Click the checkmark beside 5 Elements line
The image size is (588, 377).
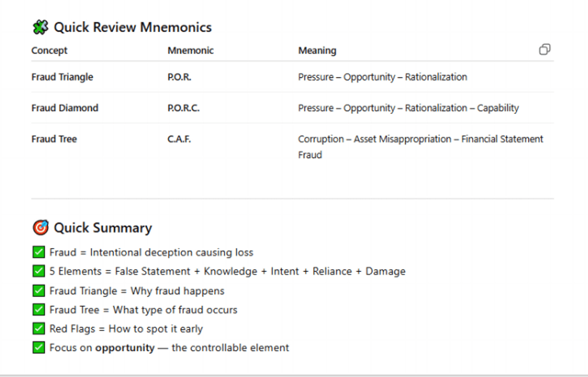39,271
